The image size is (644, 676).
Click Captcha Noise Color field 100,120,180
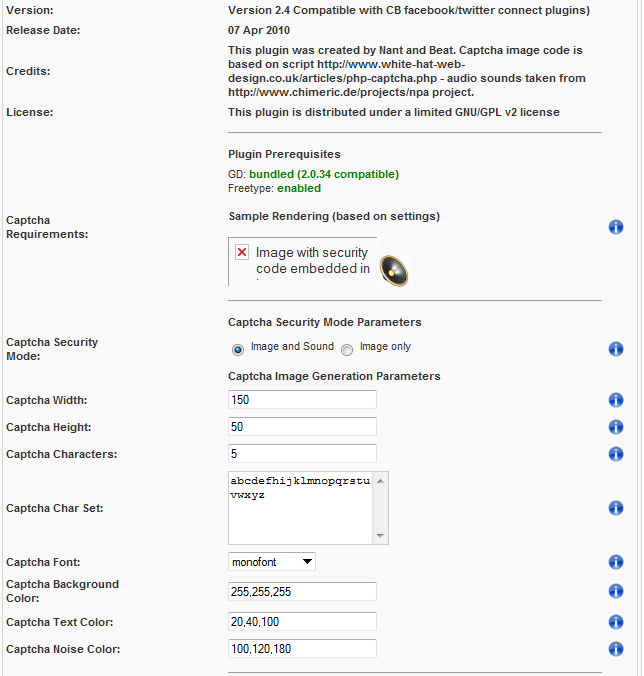click(x=302, y=648)
